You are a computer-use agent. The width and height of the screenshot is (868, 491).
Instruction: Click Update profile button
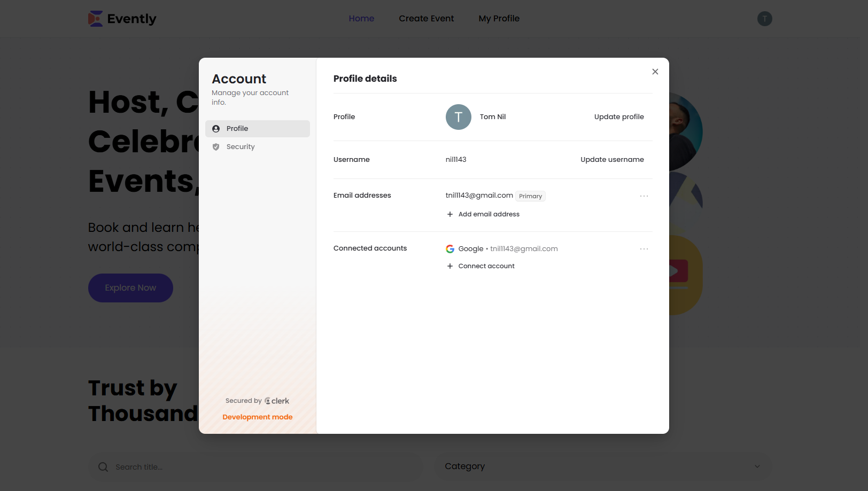(x=618, y=117)
